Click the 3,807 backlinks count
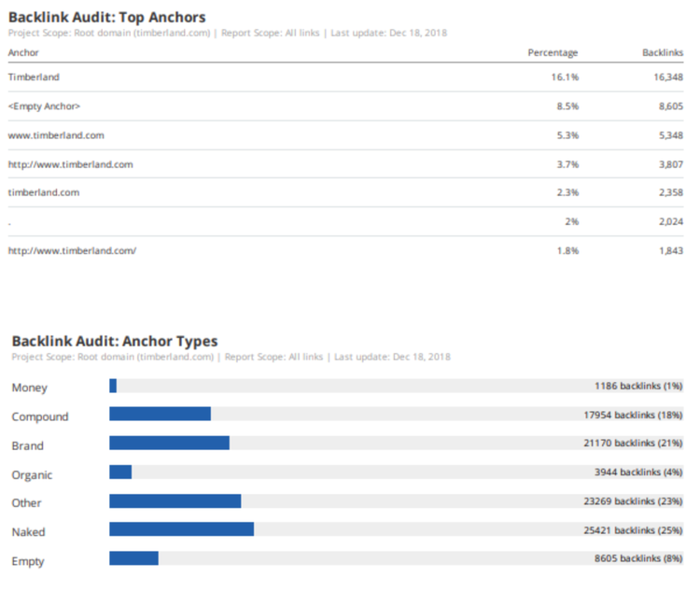 coord(671,164)
